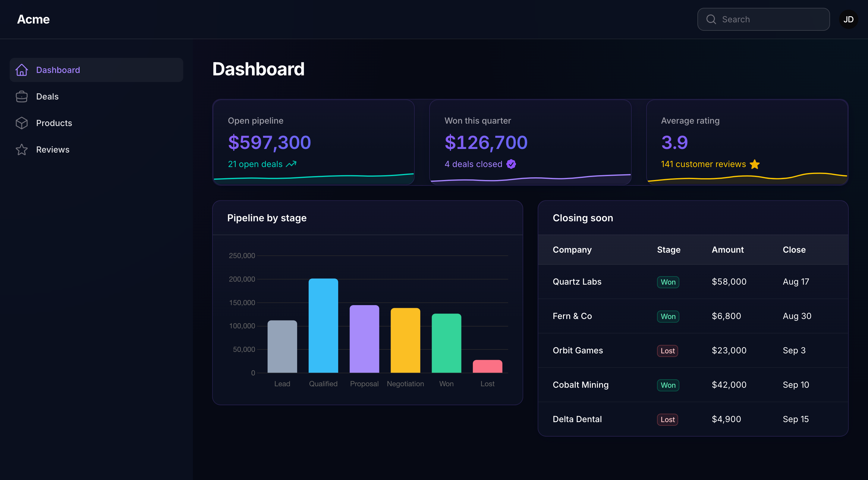868x480 pixels.
Task: Open Reviews from the sidebar
Action: pyautogui.click(x=96, y=149)
